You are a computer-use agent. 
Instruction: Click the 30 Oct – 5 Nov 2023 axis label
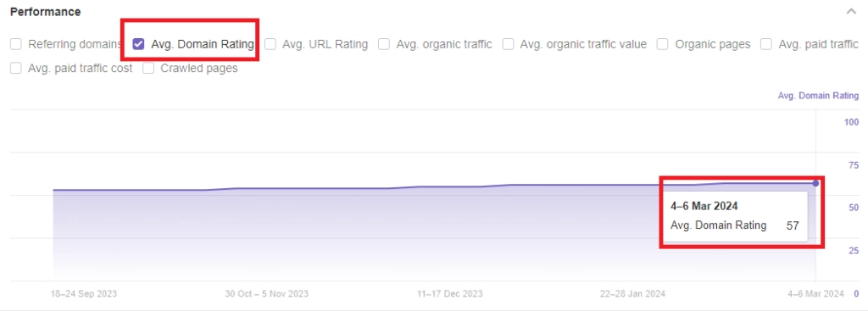click(x=267, y=294)
